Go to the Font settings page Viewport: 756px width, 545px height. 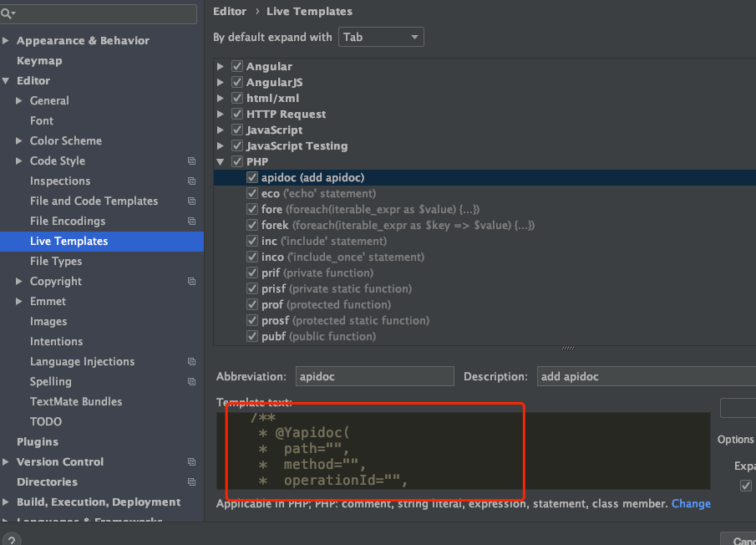tap(42, 120)
